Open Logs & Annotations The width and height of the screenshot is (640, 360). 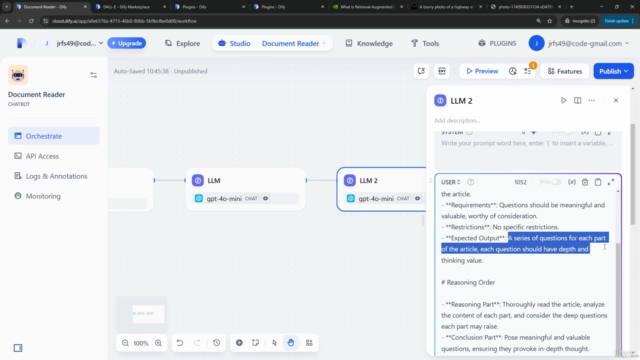53,176
